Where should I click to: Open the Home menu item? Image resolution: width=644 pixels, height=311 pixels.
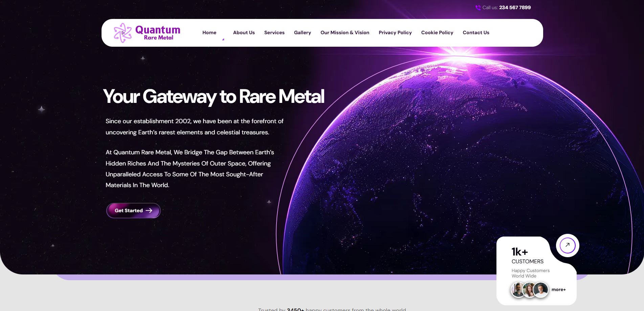[209, 33]
